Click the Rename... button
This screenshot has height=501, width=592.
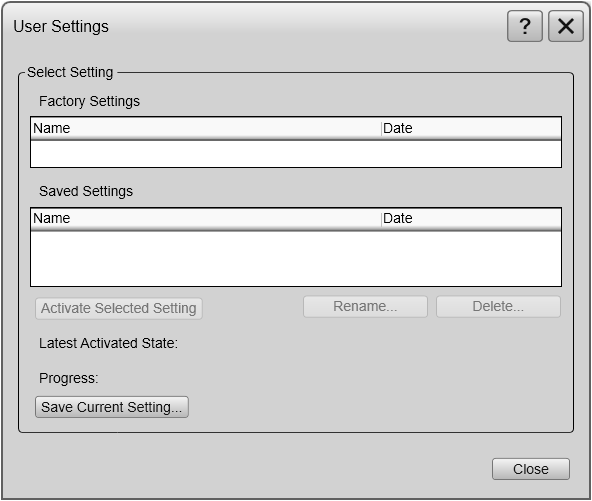[365, 306]
